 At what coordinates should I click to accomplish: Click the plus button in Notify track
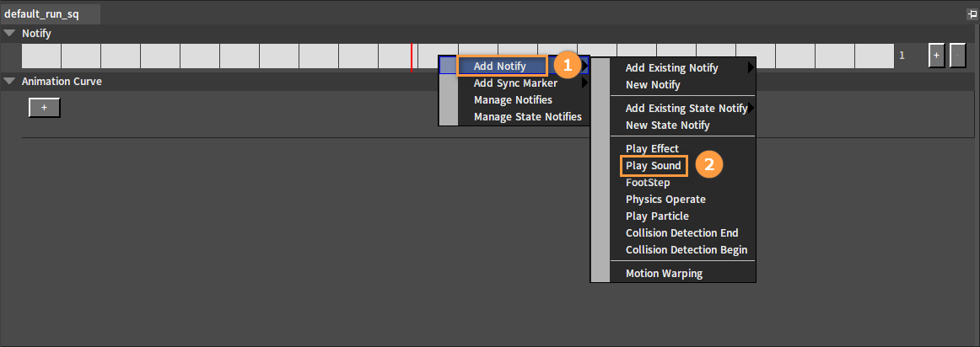point(936,56)
